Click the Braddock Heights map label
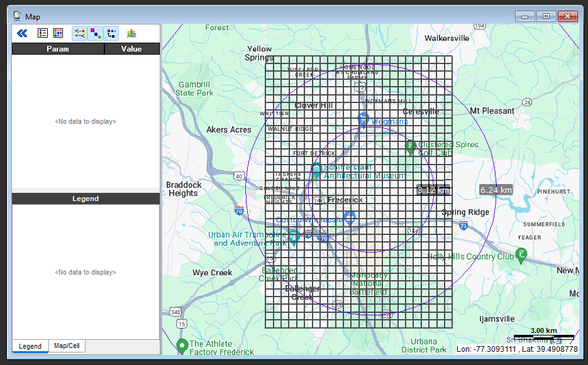Viewport: 588px width, 365px height. [x=184, y=189]
